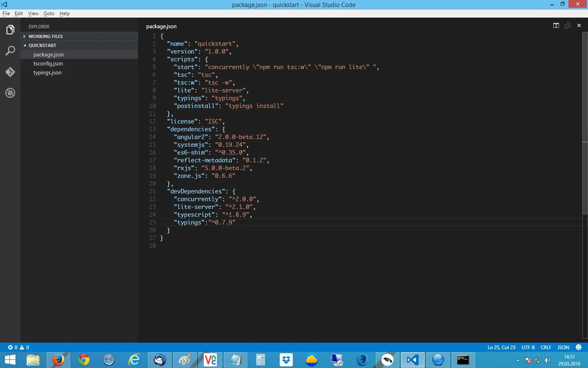The image size is (588, 368).
Task: Open Dropbox from the taskbar
Action: (x=286, y=360)
